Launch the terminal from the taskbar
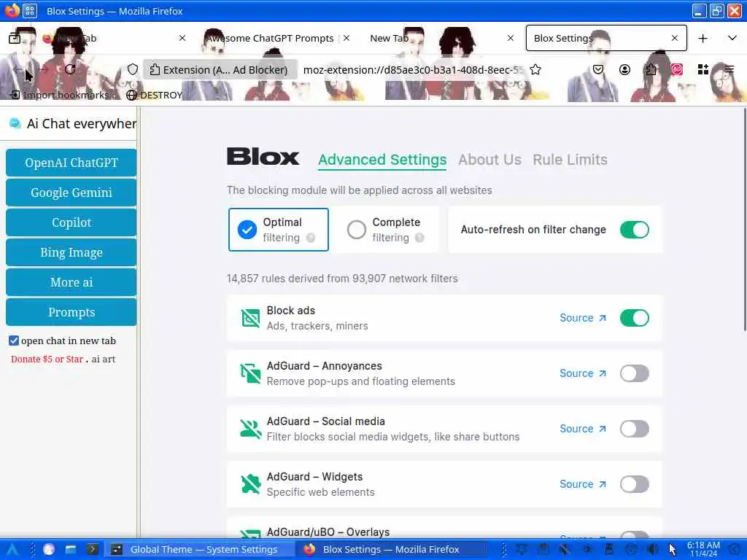 coord(93,550)
